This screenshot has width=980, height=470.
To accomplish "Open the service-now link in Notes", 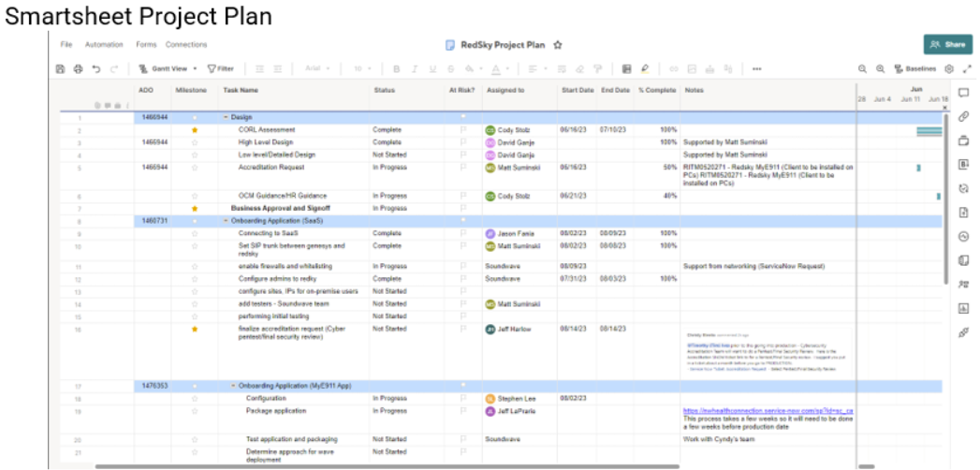I will tap(768, 411).
